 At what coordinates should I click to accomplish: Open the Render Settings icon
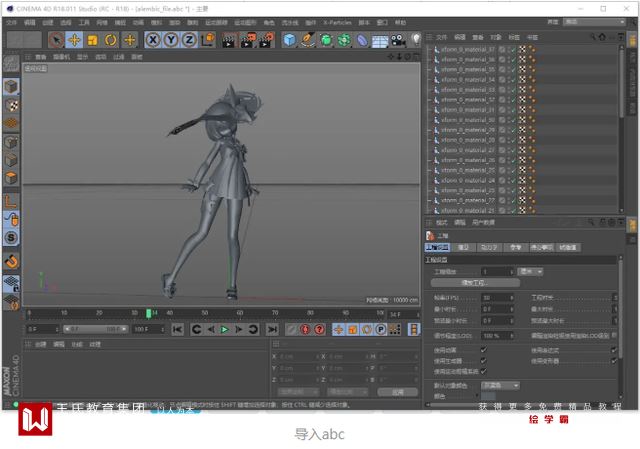pos(266,40)
